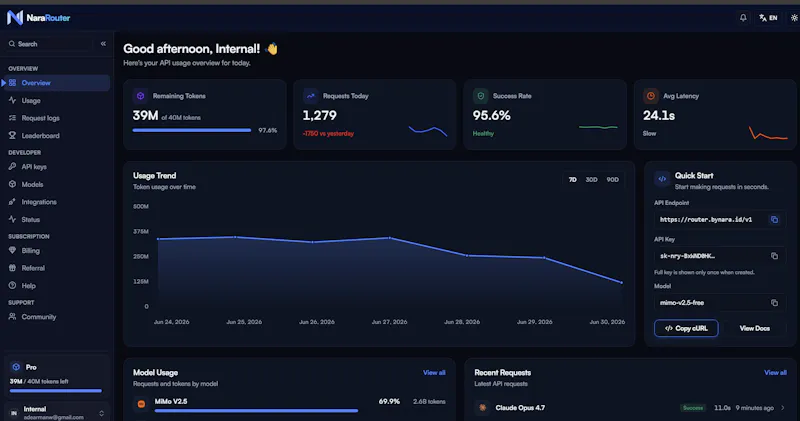800x421 pixels.
Task: Click the Avg Latency clock icon
Action: click(651, 96)
